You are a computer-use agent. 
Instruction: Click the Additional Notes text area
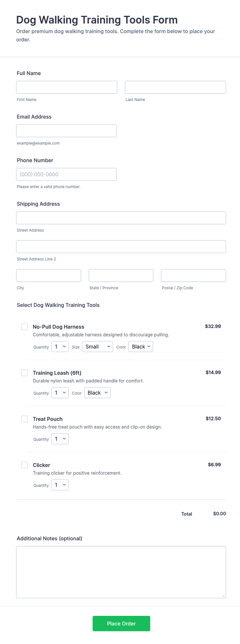(121, 572)
